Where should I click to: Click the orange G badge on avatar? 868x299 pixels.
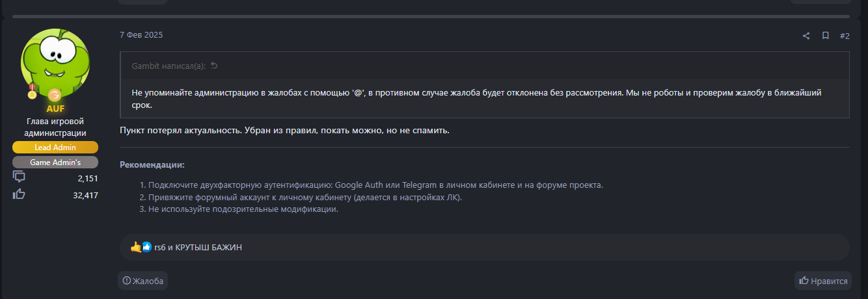(x=54, y=95)
